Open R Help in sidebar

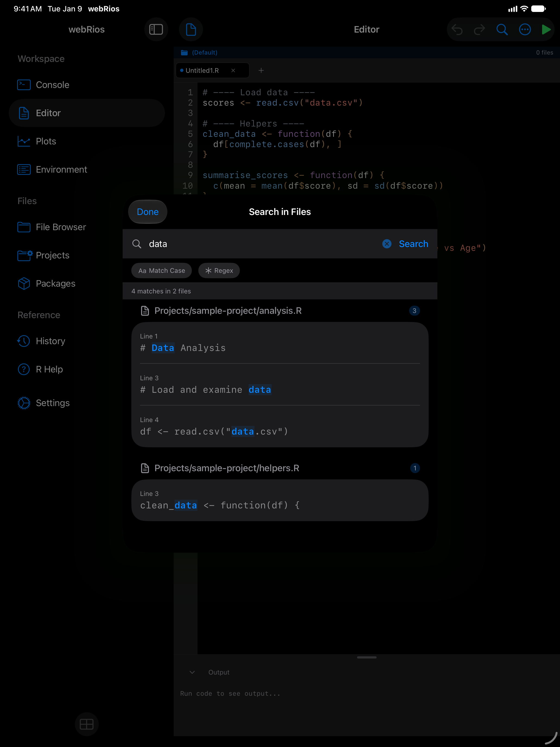point(87,369)
